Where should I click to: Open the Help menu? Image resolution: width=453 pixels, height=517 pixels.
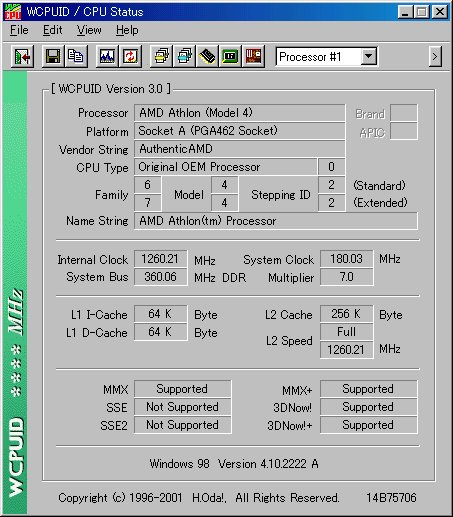click(x=127, y=30)
